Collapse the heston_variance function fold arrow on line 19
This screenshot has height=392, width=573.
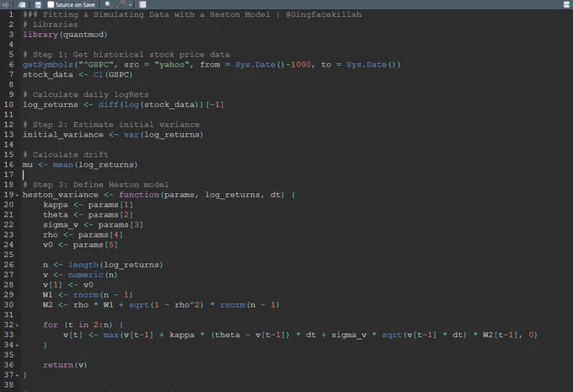[x=17, y=196]
